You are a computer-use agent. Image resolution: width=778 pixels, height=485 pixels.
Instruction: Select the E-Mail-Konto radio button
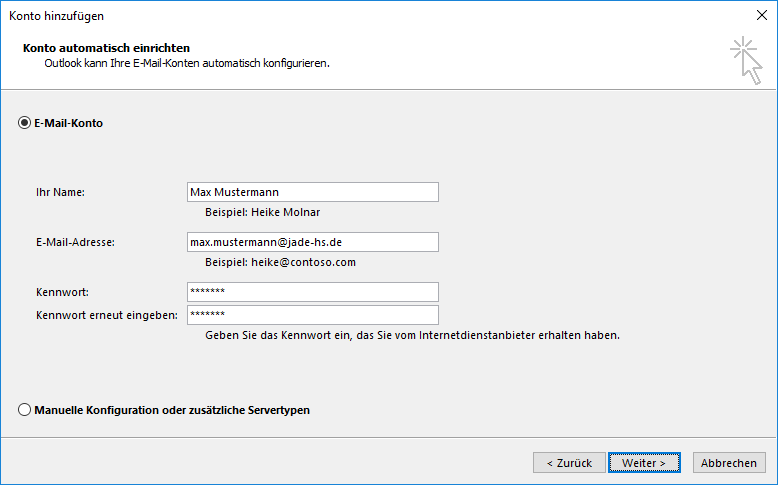pyautogui.click(x=24, y=123)
